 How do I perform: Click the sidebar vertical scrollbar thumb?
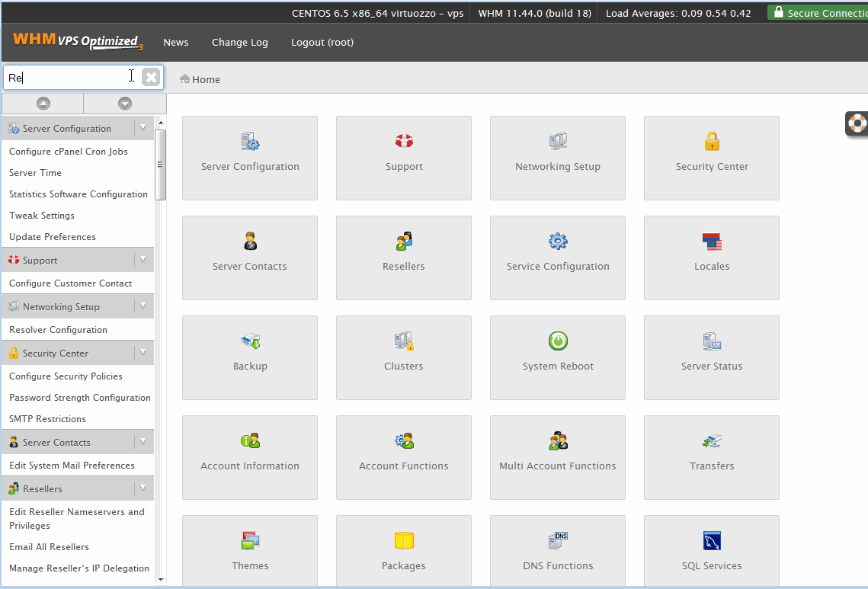click(x=161, y=165)
